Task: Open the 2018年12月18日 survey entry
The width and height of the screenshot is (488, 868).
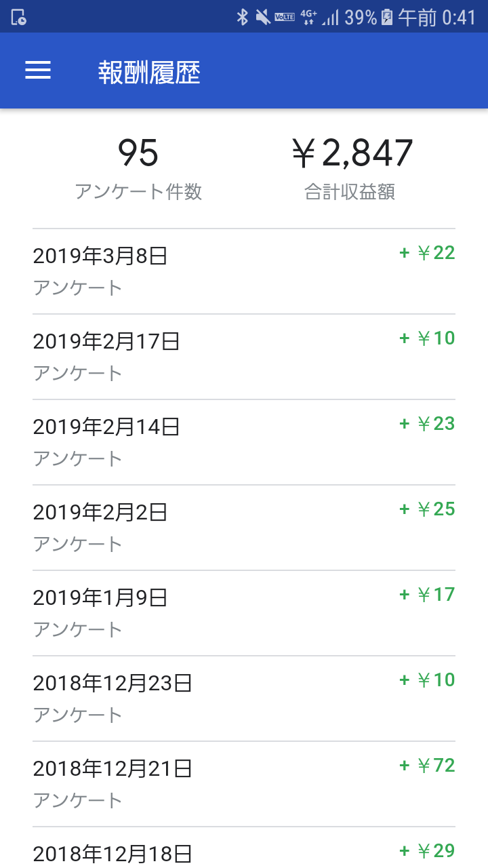Action: point(244,850)
